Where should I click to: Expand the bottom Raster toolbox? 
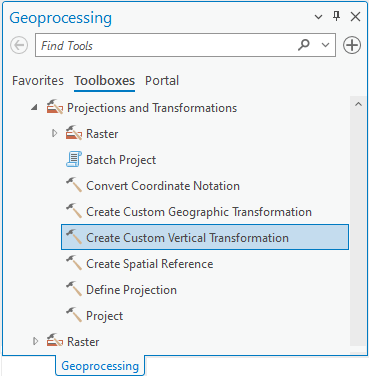(x=35, y=341)
